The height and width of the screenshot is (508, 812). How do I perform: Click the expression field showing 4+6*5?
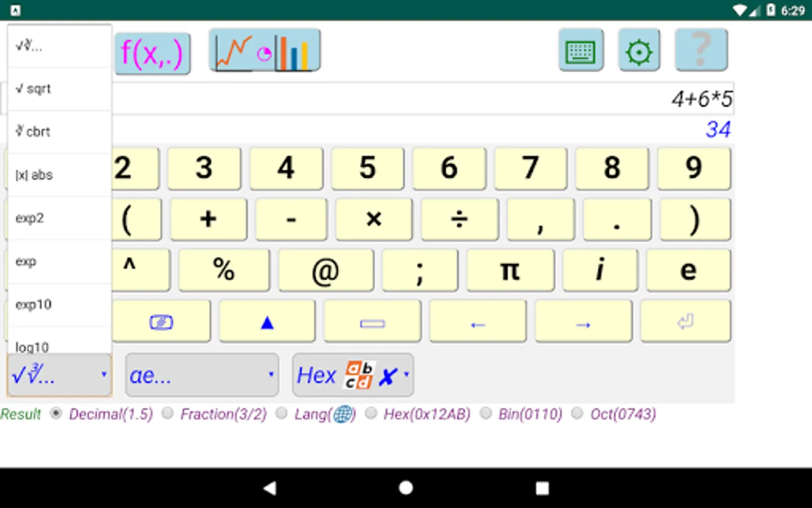(423, 99)
